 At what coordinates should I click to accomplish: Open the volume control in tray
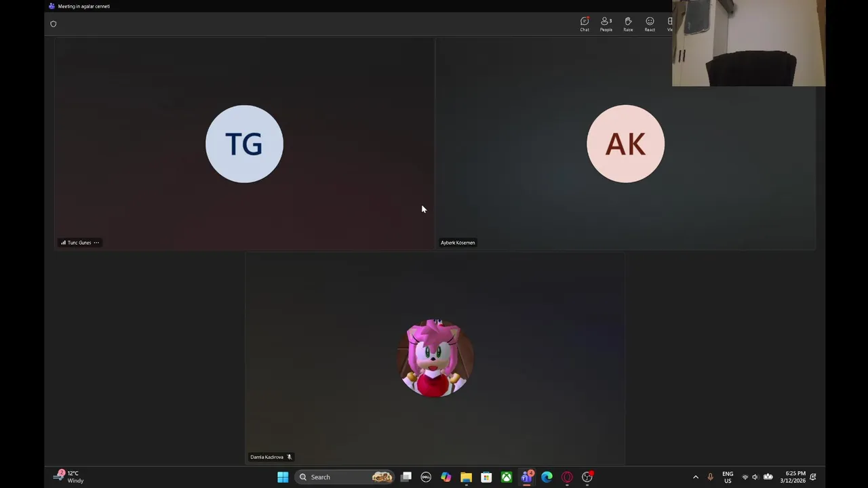tap(755, 477)
